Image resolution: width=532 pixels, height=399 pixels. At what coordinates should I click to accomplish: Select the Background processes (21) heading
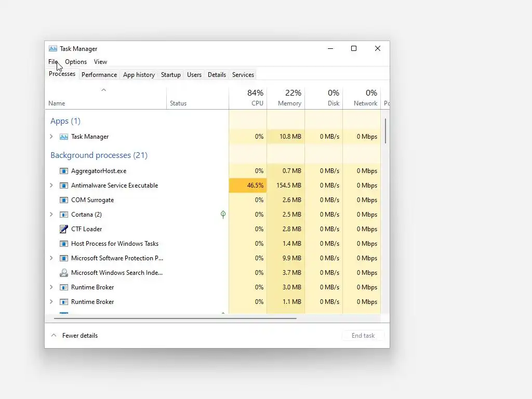pyautogui.click(x=99, y=155)
